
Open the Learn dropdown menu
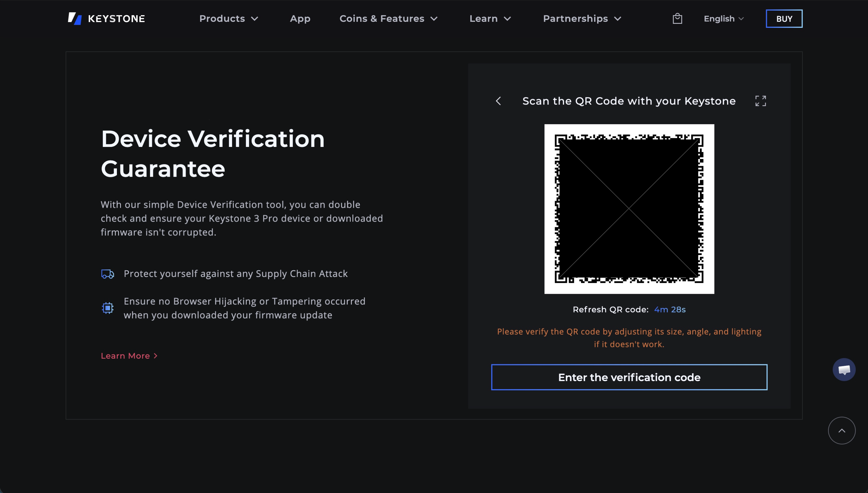pos(490,19)
